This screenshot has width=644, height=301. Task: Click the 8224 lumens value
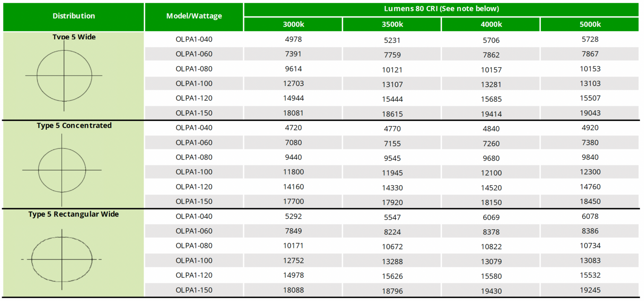coord(392,232)
